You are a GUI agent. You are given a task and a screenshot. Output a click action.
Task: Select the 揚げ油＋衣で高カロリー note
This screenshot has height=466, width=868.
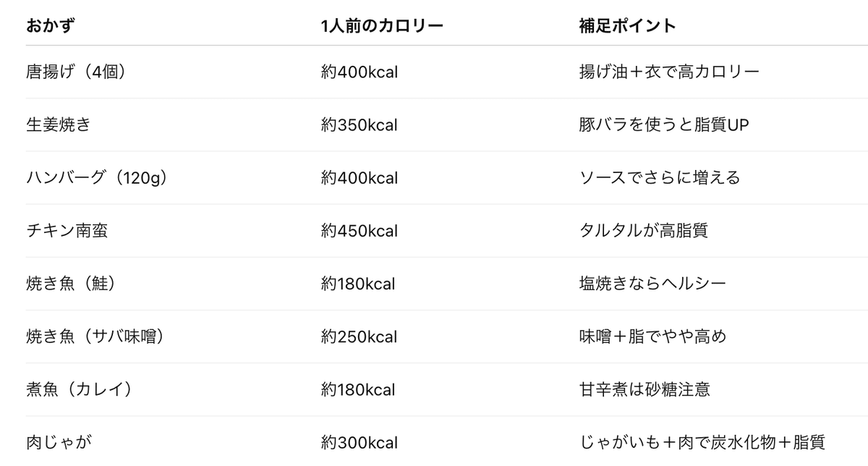(x=669, y=72)
